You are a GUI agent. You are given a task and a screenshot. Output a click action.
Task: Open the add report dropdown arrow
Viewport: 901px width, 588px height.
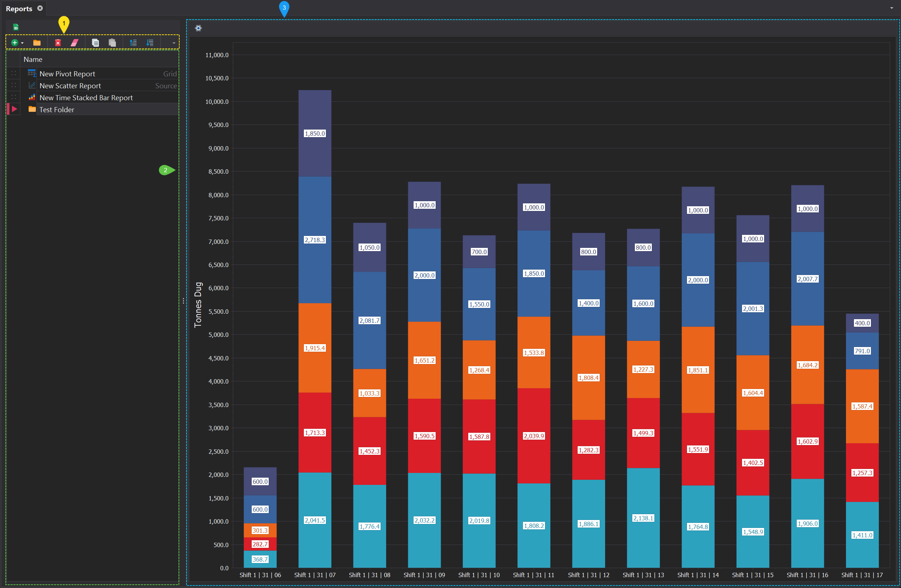22,43
